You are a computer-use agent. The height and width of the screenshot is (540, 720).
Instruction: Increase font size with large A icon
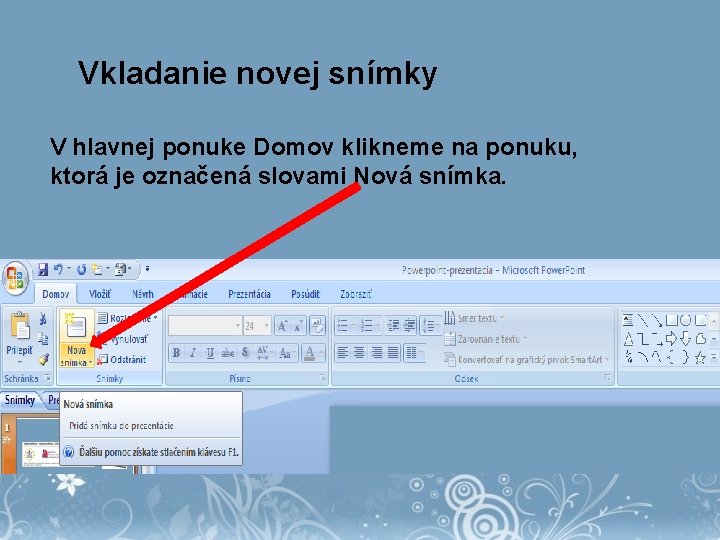point(282,326)
